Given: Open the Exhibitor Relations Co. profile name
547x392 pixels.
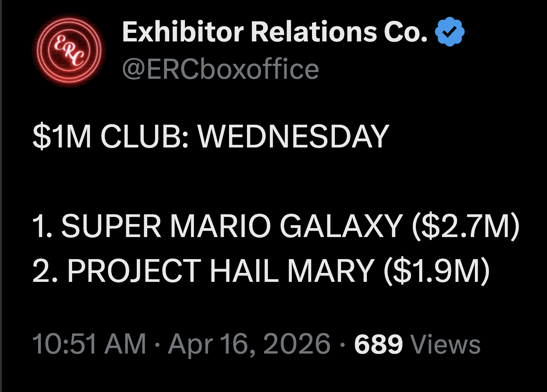Looking at the screenshot, I should point(275,32).
